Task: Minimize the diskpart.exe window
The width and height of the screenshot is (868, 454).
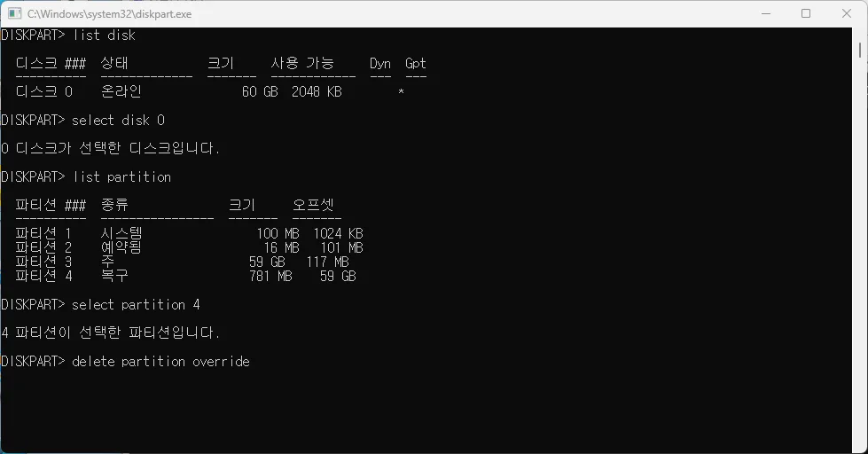Action: (x=766, y=13)
